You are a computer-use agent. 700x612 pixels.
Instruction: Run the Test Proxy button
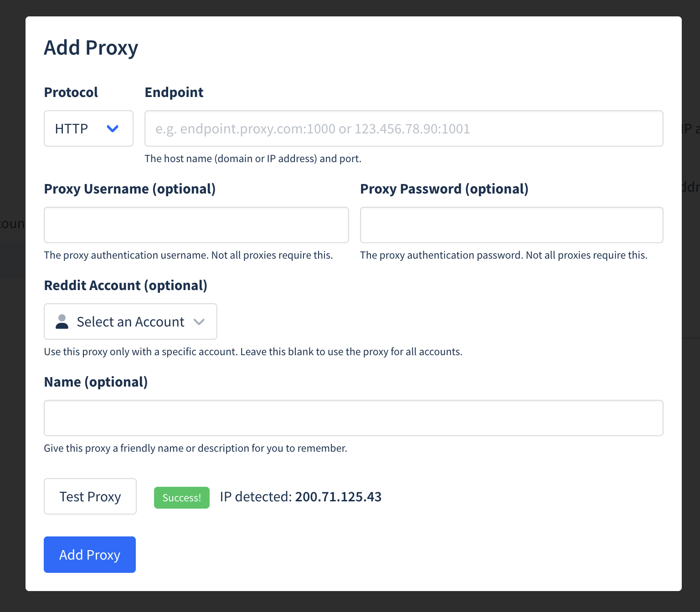[90, 496]
